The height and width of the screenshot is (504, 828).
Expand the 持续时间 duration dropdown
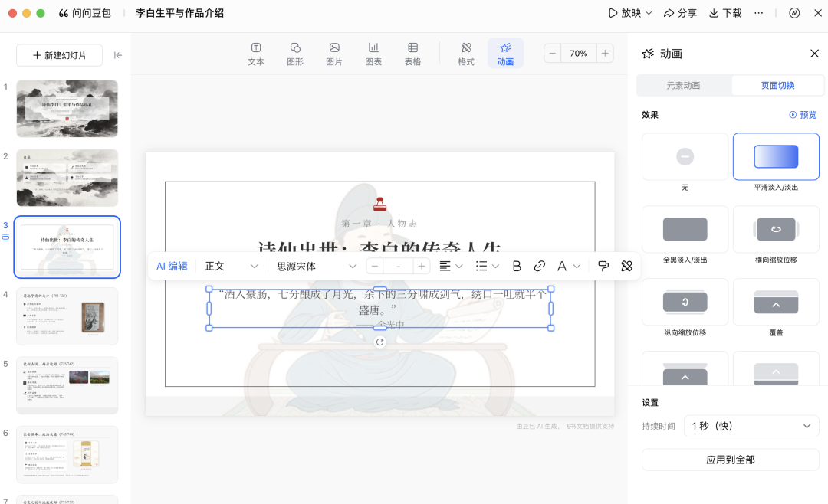pyautogui.click(x=751, y=426)
